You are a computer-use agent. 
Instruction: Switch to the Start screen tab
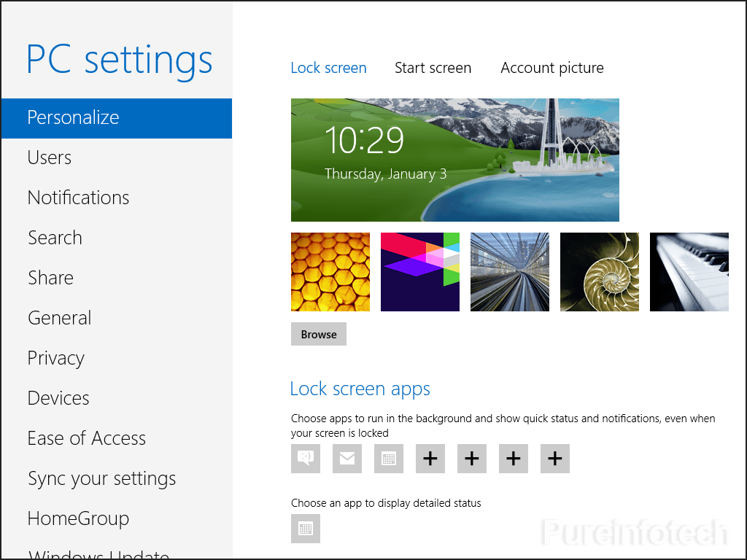point(433,67)
